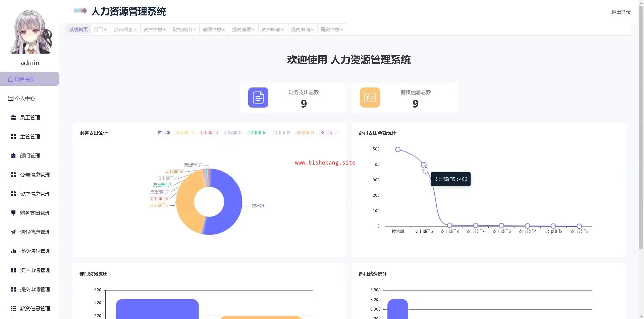
Task: Click the 个人中心 card icon in sidebar
Action: pyautogui.click(x=11, y=99)
